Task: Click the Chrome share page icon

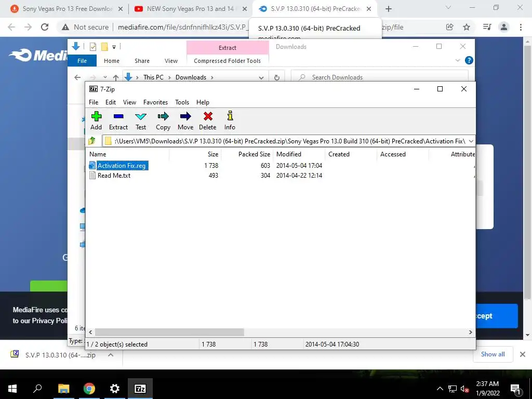Action: 449,27
